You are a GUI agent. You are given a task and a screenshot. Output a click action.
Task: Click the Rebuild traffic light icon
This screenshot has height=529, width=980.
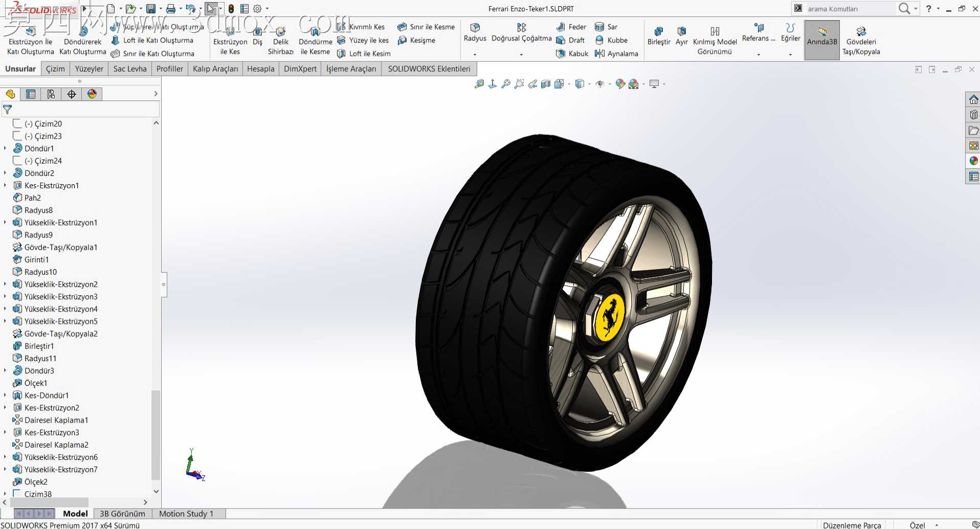(x=231, y=9)
